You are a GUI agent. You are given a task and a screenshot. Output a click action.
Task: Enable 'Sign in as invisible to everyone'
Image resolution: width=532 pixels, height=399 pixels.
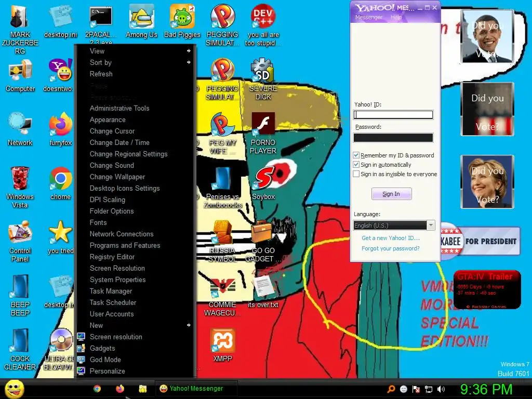tap(356, 174)
